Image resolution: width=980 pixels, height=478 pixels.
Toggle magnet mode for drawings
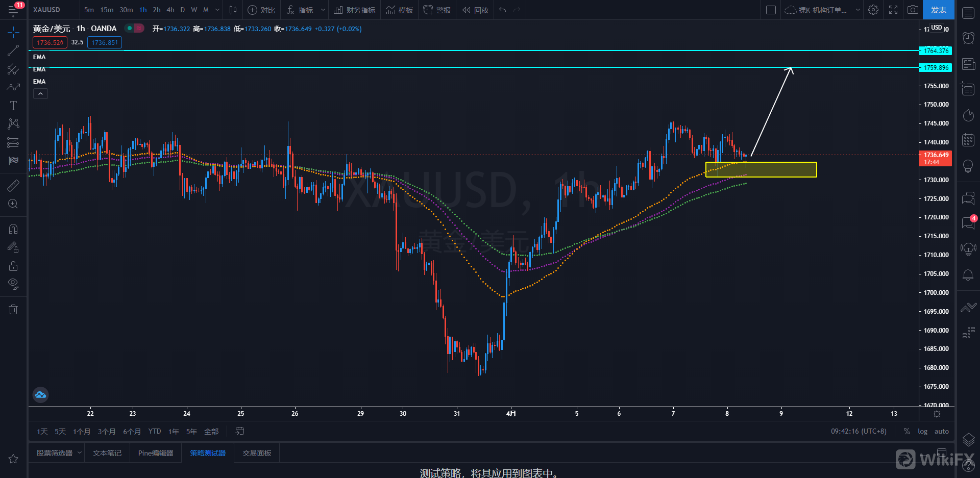coord(13,229)
